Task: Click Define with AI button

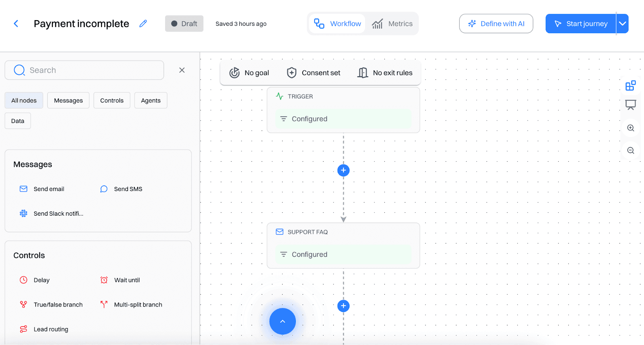Action: (496, 24)
